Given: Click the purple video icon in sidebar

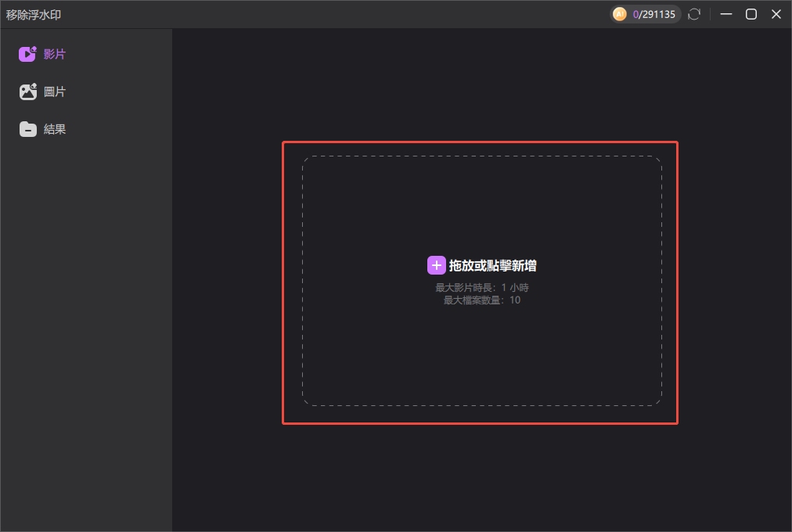Looking at the screenshot, I should [x=28, y=54].
